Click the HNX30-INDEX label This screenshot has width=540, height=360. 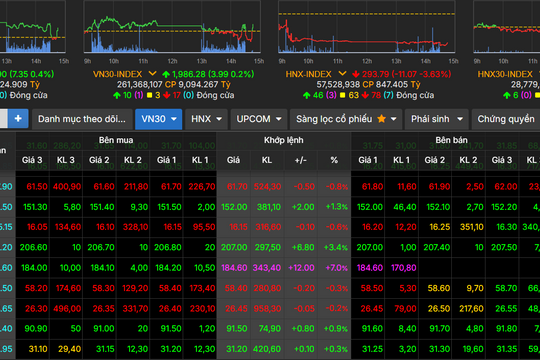coord(505,74)
